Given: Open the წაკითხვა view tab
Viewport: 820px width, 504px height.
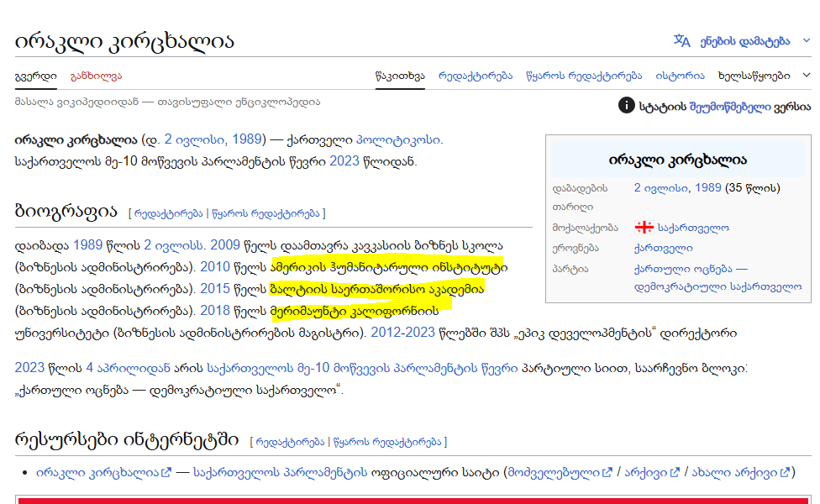Looking at the screenshot, I should [x=399, y=76].
